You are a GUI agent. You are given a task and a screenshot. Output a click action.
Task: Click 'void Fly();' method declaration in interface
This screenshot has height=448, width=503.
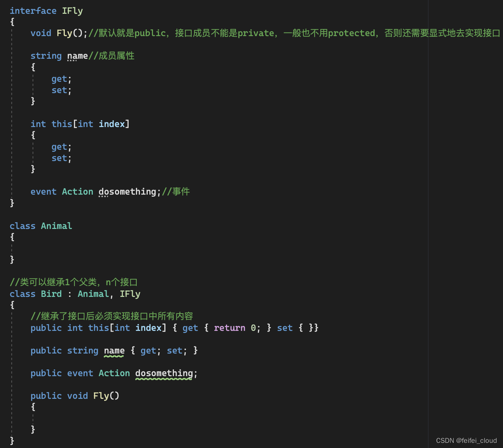pyautogui.click(x=59, y=33)
